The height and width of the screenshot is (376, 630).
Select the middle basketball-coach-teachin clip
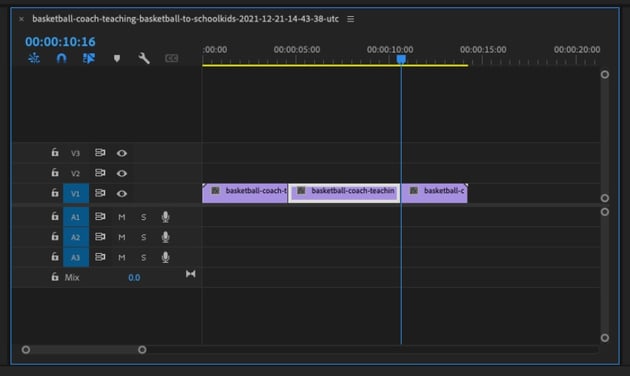pyautogui.click(x=344, y=193)
